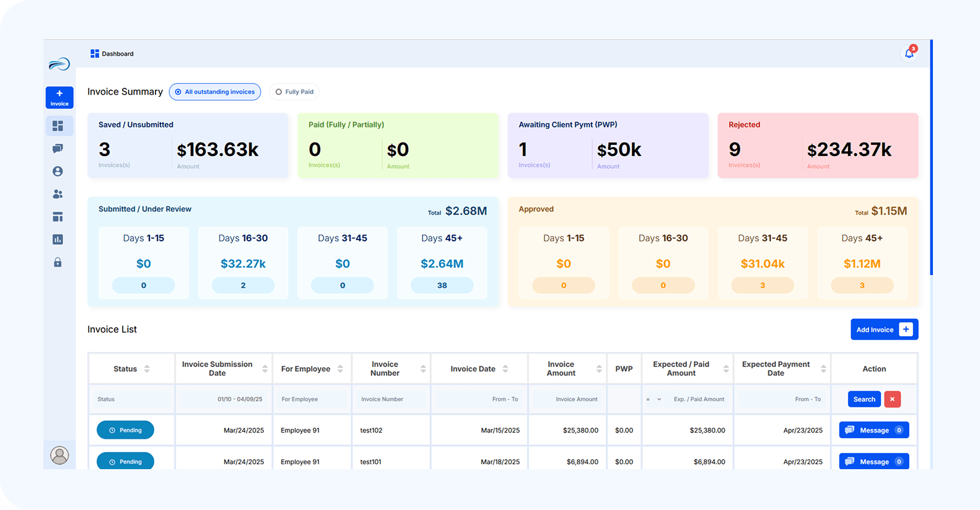Open the Saved / Unsubmitted summary card
This screenshot has width=980, height=510.
(x=188, y=145)
